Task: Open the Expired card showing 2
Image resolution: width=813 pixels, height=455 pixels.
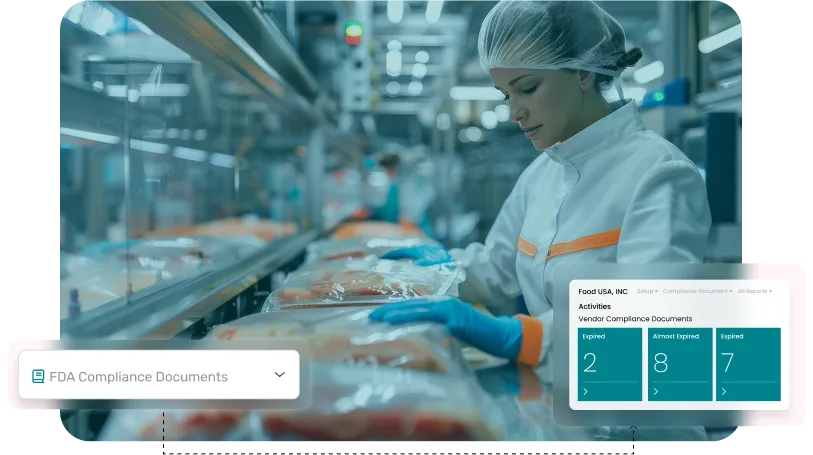Action: click(610, 364)
